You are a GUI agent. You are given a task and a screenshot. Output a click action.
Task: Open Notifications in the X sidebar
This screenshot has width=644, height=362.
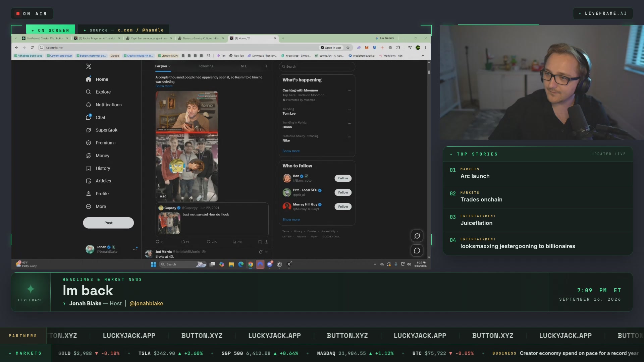click(x=104, y=105)
